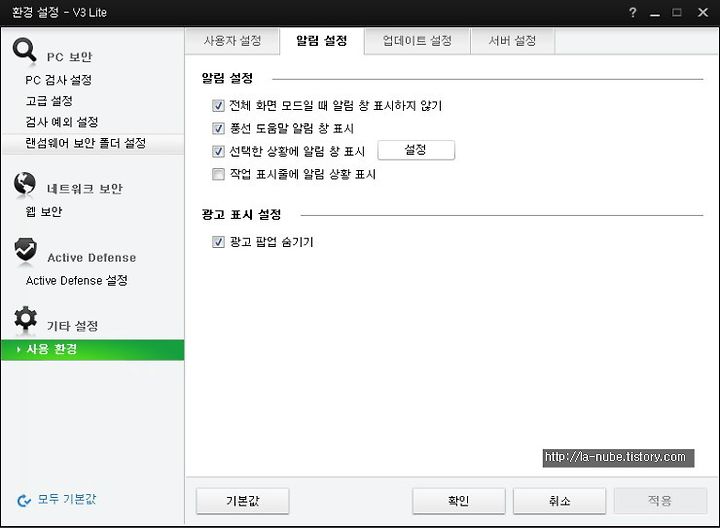Click the PC 보안 section heading
The height and width of the screenshot is (528, 720).
(69, 57)
